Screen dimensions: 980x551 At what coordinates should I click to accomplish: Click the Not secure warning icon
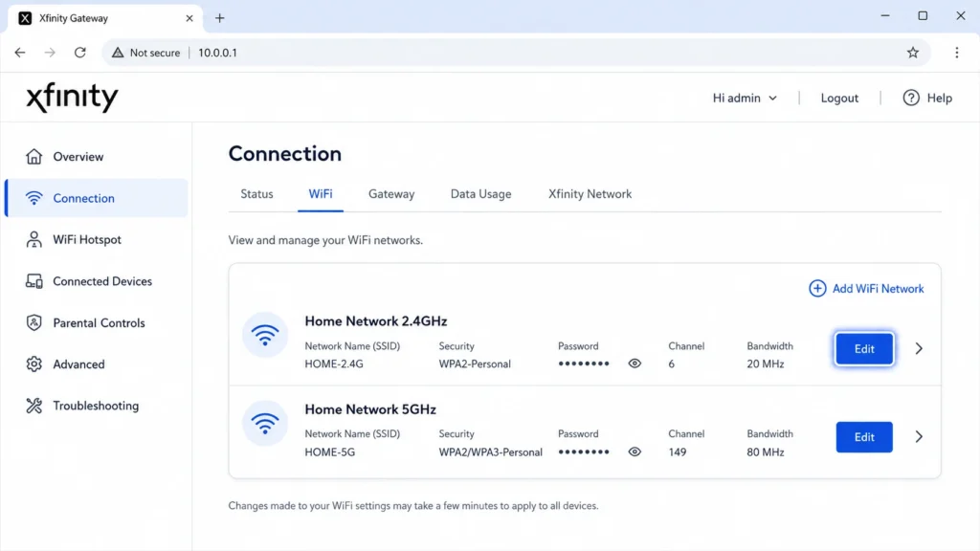pyautogui.click(x=118, y=53)
